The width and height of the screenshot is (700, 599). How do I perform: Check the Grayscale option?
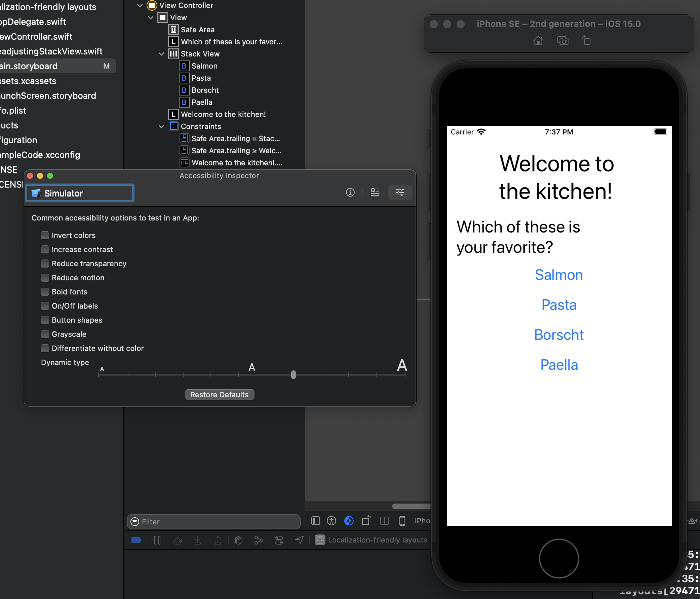tap(45, 334)
